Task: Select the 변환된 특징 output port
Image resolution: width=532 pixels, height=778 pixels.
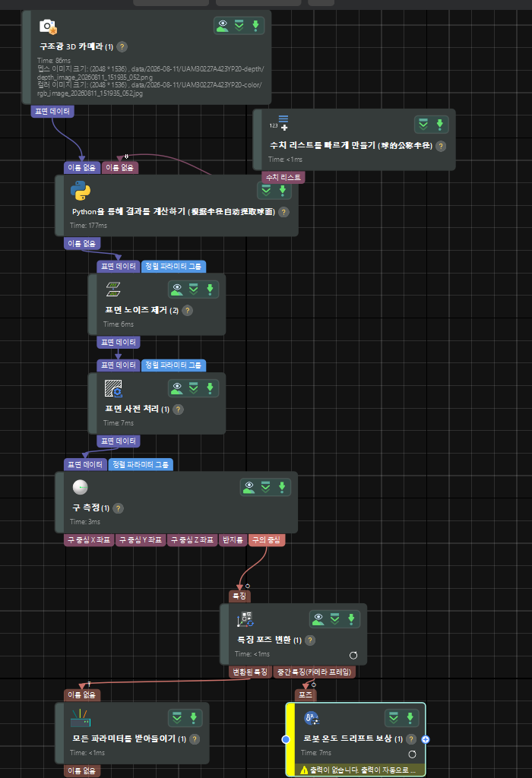Action: click(x=250, y=672)
